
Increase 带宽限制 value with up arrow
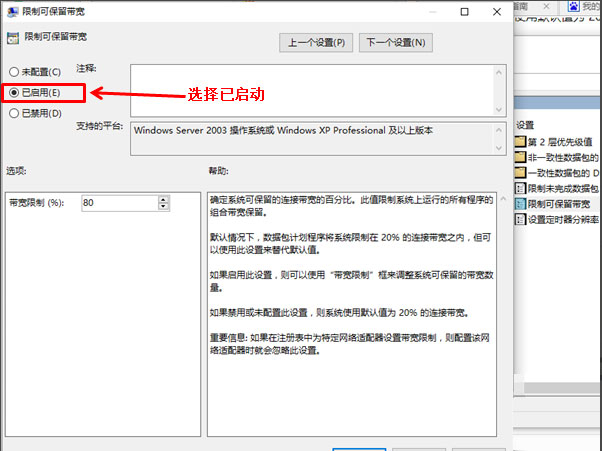[163, 199]
